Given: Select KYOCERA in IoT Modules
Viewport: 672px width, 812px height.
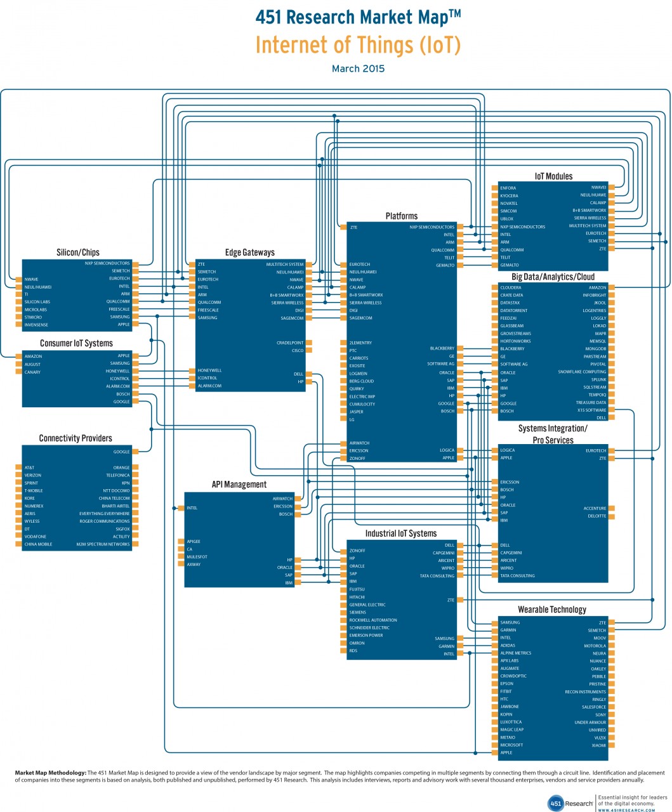Looking at the screenshot, I should [x=509, y=196].
